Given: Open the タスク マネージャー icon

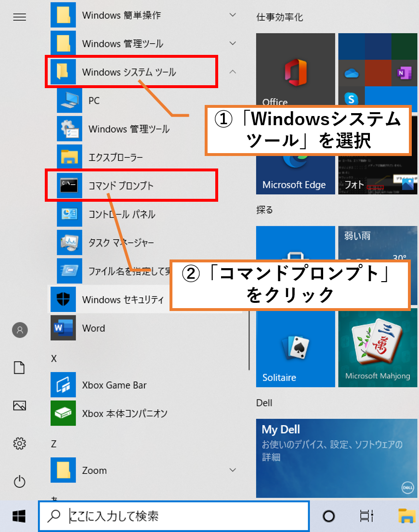Looking at the screenshot, I should pyautogui.click(x=69, y=243).
